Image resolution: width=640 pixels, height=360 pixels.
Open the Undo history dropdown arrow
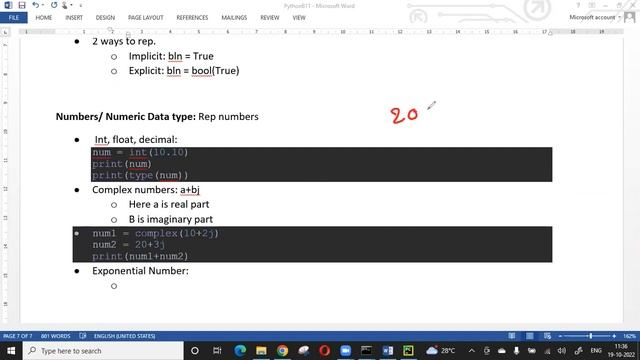point(43,5)
